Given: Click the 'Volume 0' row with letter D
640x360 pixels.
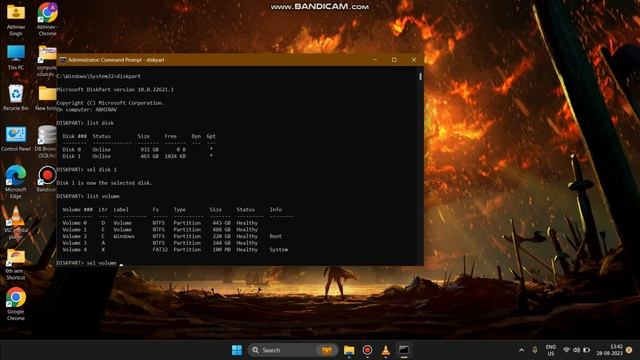Looking at the screenshot, I should [x=160, y=223].
